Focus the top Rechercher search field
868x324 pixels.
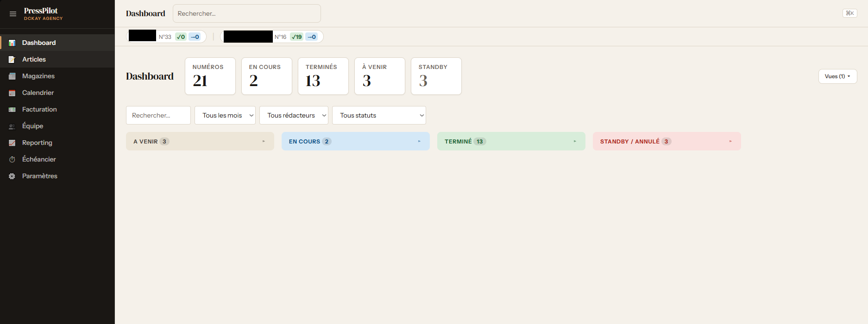click(x=247, y=13)
